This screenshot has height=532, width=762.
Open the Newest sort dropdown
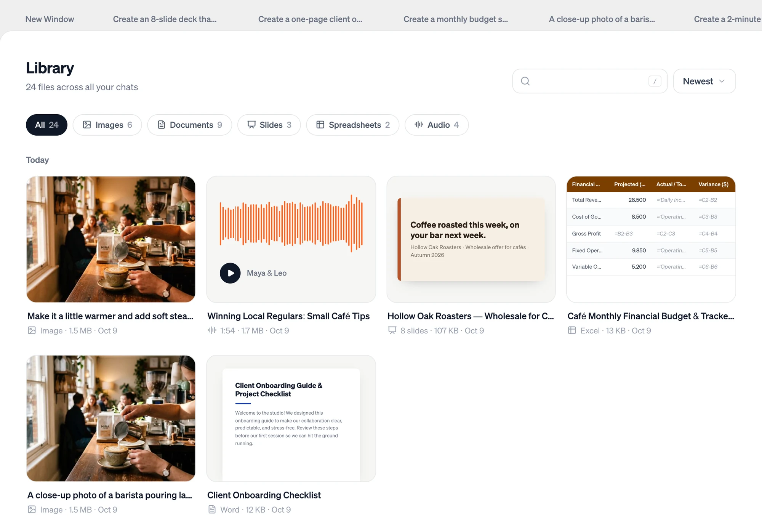[x=704, y=81]
